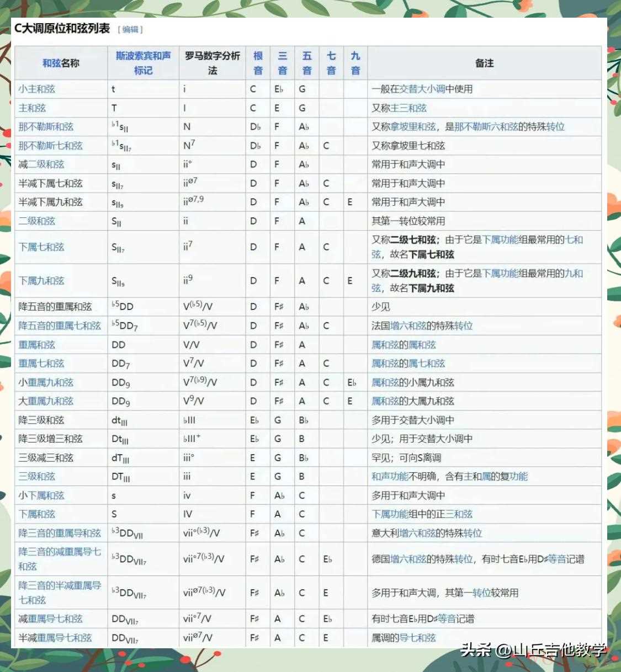The height and width of the screenshot is (672, 621).
Task: Select the 下属九和弦 chord name link
Action: click(x=41, y=280)
